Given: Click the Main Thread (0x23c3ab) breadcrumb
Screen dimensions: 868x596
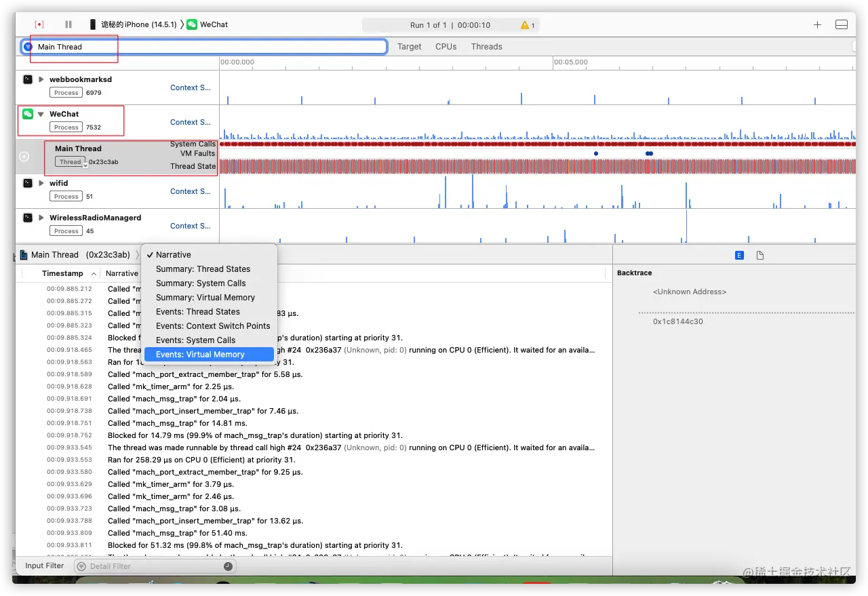Looking at the screenshot, I should coord(81,255).
